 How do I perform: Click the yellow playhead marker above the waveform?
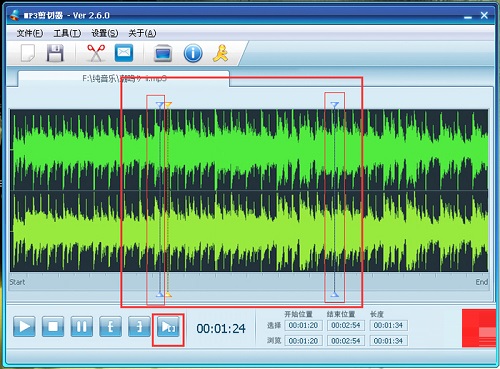[168, 105]
